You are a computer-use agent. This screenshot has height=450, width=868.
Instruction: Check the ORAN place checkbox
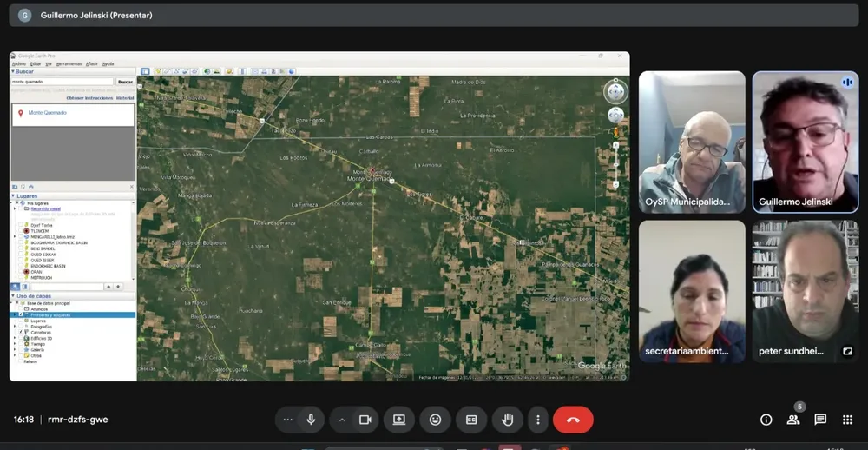[x=21, y=272]
